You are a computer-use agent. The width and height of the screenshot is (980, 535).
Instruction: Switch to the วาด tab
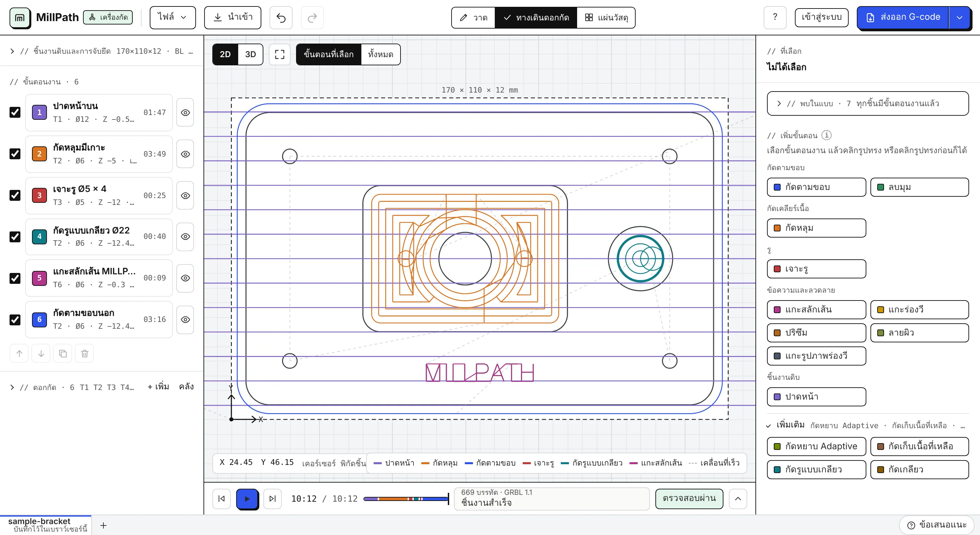click(473, 17)
